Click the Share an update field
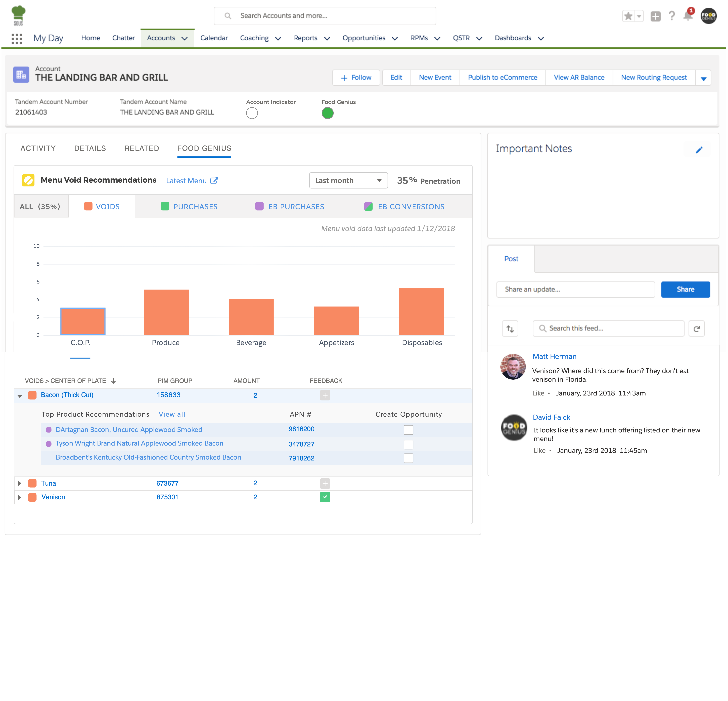 (x=575, y=289)
